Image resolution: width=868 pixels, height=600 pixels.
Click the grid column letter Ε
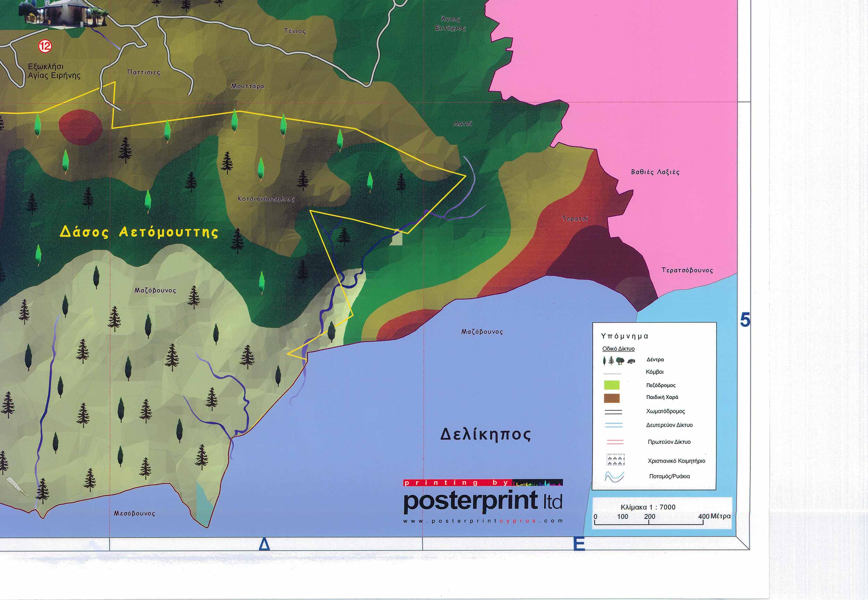click(579, 545)
